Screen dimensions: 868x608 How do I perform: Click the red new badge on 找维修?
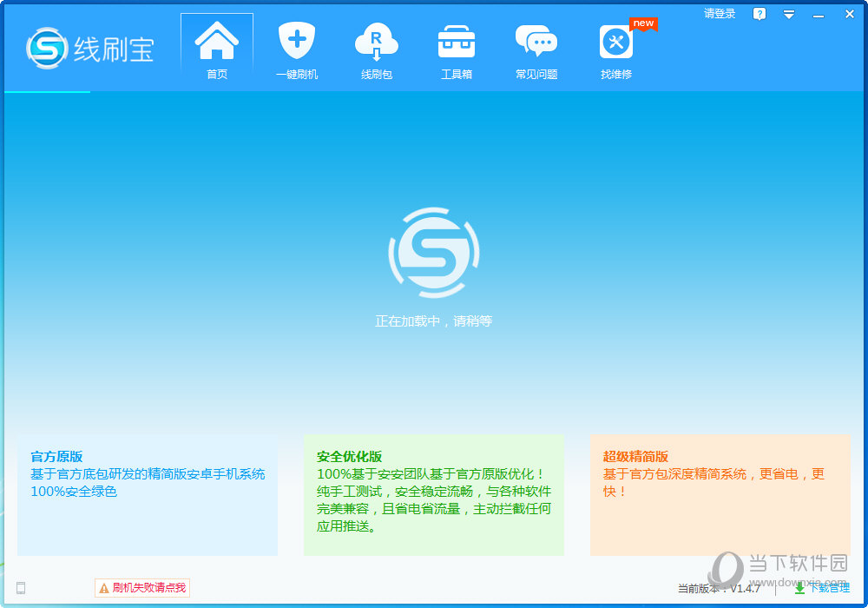(x=643, y=23)
